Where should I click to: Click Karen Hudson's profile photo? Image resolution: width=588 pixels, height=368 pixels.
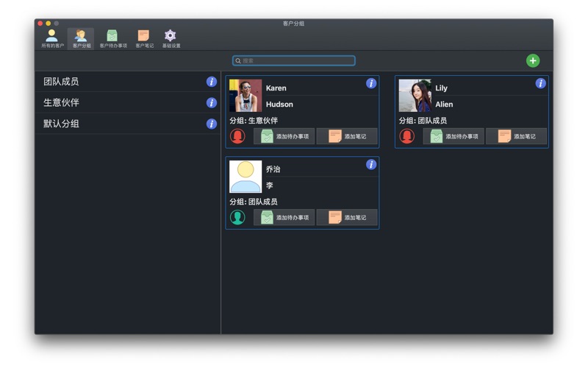coord(245,96)
